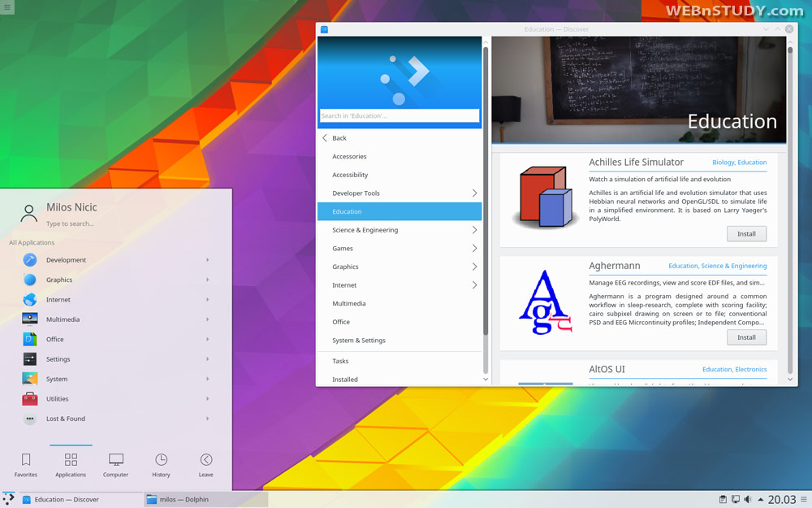Click the Discover app icon in window titlebar
Screen dimensions: 812x508
click(324, 29)
